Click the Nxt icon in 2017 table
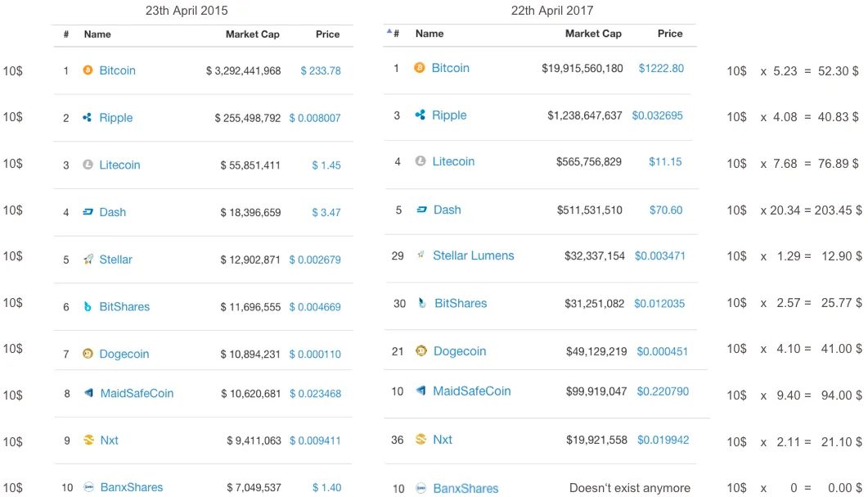 (x=421, y=440)
